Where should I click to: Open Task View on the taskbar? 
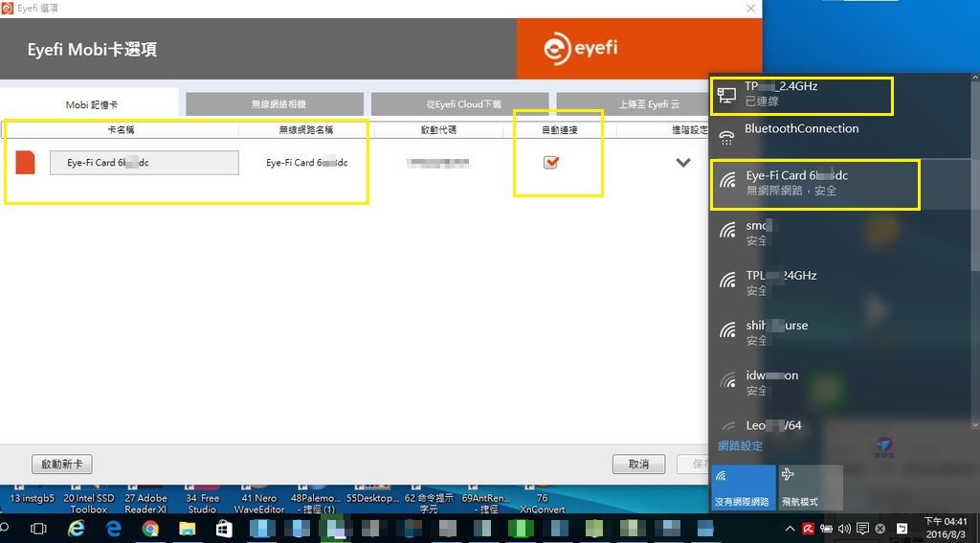pyautogui.click(x=38, y=529)
